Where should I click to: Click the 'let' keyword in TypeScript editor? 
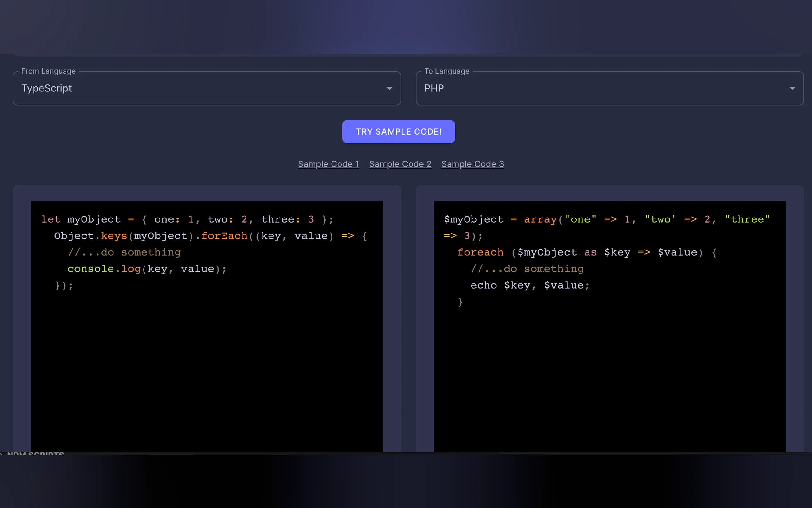(51, 219)
